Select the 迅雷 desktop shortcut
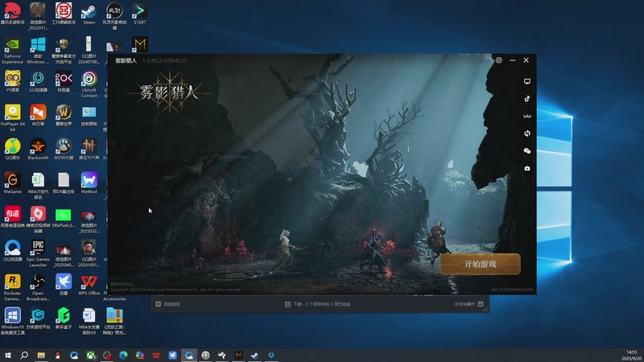The width and height of the screenshot is (644, 362). [x=64, y=285]
